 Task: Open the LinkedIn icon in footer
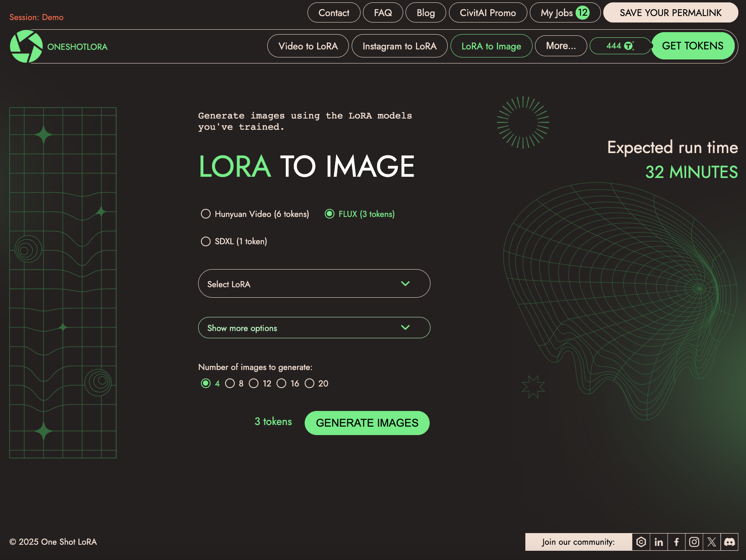pyautogui.click(x=659, y=542)
